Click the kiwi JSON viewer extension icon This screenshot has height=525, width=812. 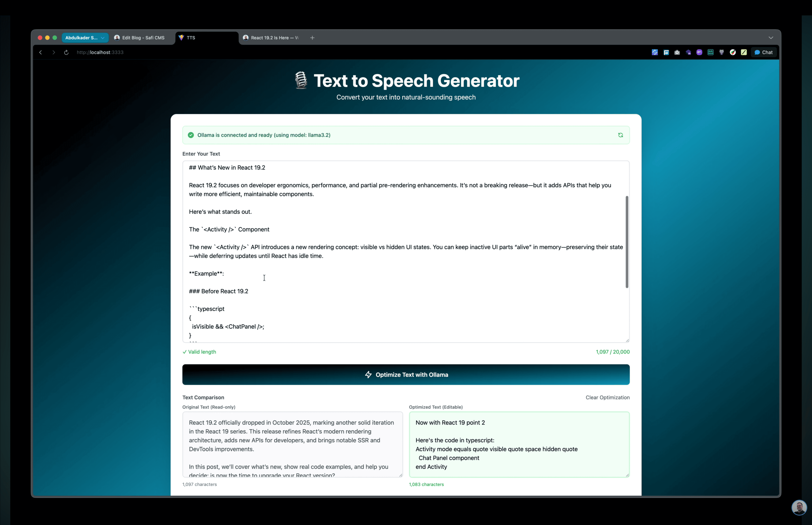click(733, 52)
